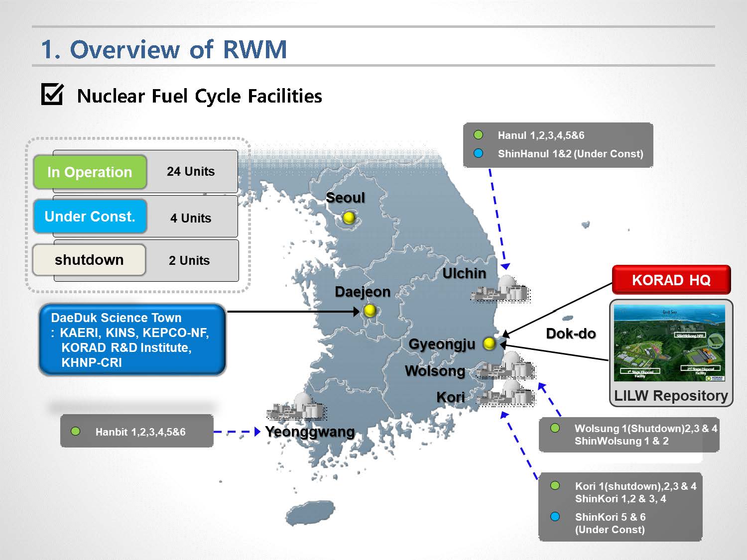Click the Kori nuclear plant icon
The width and height of the screenshot is (747, 560).
507,394
